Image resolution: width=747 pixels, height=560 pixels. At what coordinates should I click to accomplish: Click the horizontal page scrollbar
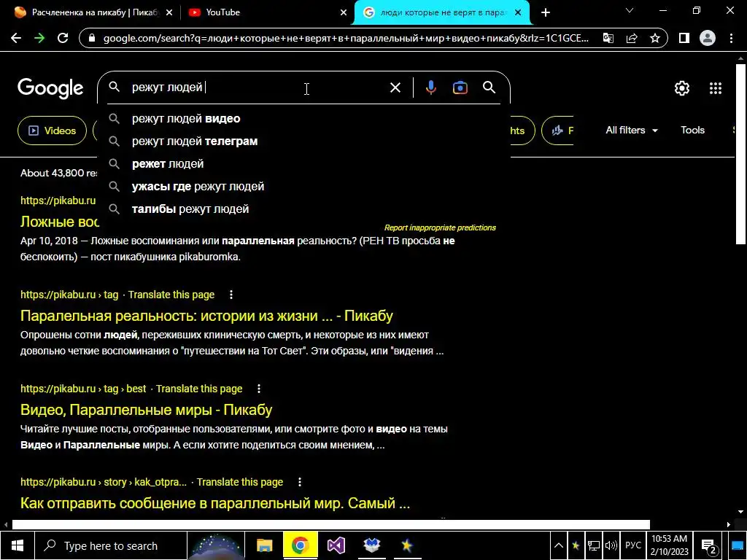(x=330, y=524)
